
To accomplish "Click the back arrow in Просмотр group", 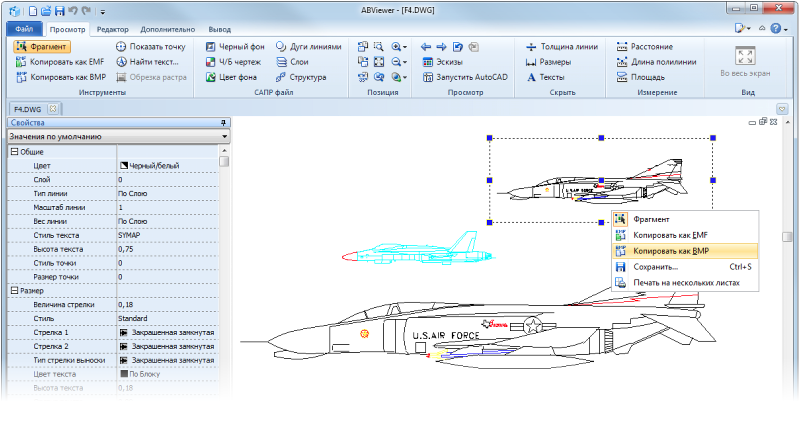I will (x=426, y=46).
